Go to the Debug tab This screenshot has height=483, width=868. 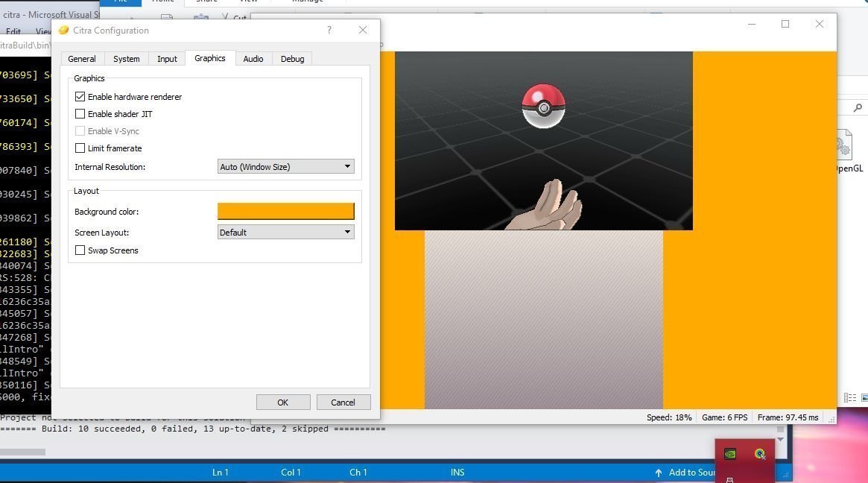(292, 59)
